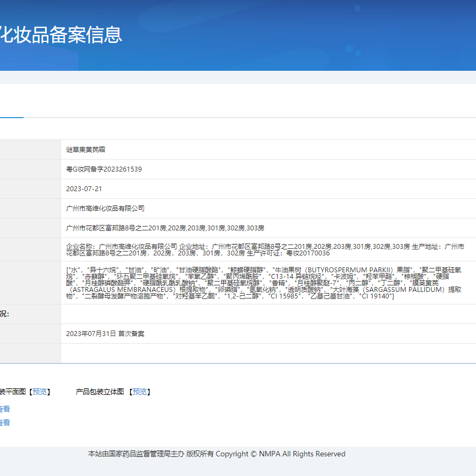The width and height of the screenshot is (476, 476).
Task: Click the row label ending in 况:
Action: coord(4,314)
